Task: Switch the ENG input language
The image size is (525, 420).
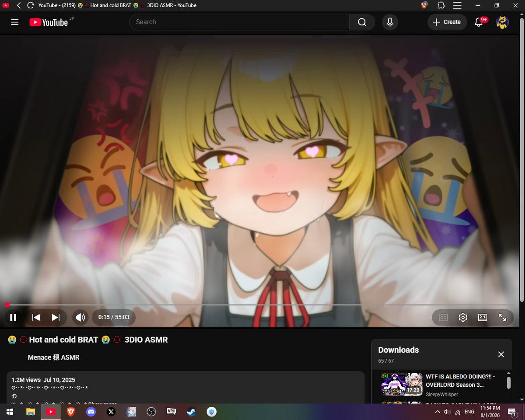Action: point(469,412)
